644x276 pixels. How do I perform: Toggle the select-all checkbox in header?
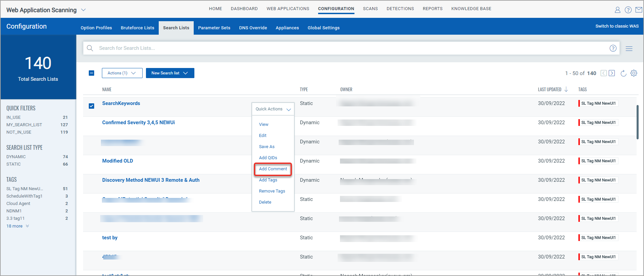coord(91,73)
